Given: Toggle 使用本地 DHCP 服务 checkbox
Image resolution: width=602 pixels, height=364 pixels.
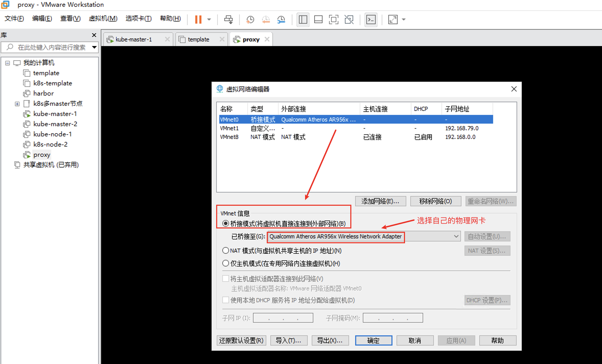Looking at the screenshot, I should pos(225,300).
